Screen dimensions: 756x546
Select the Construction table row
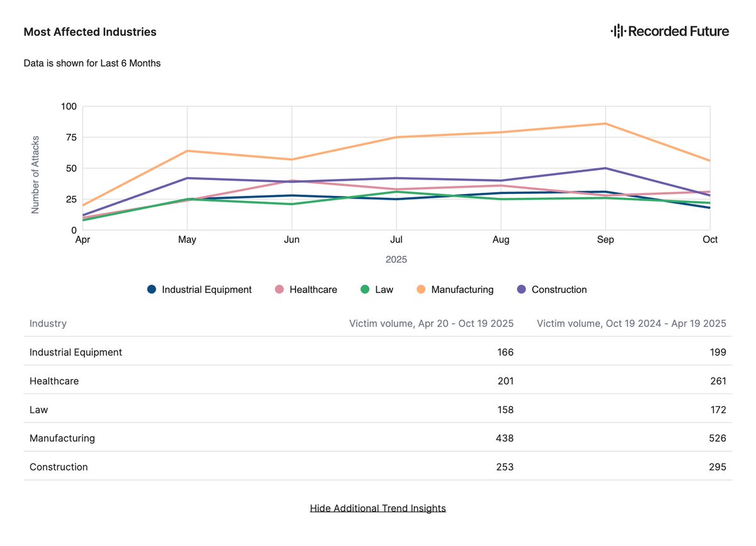tap(378, 467)
